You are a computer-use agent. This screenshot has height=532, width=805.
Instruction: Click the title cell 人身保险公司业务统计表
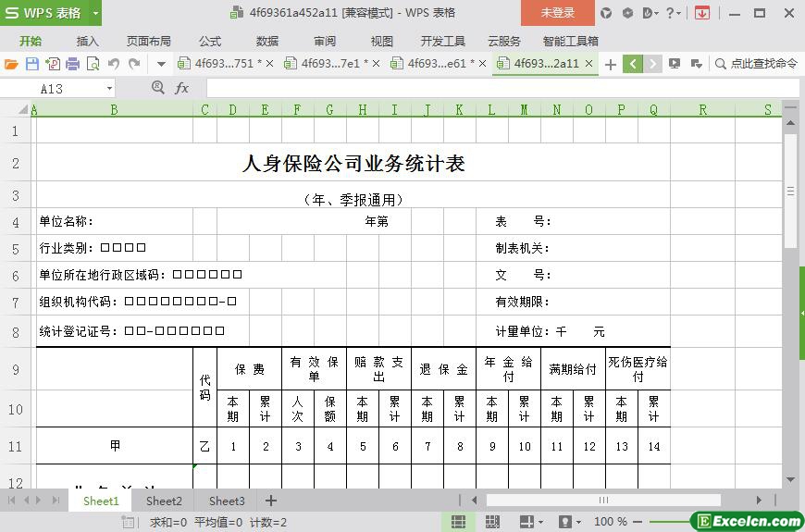click(x=353, y=163)
